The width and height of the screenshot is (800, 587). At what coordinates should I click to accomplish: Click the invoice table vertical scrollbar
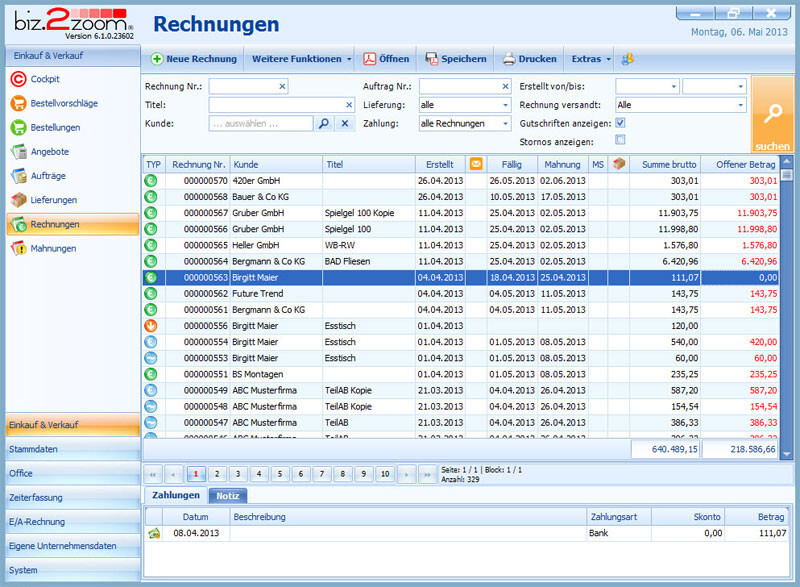coord(786,300)
